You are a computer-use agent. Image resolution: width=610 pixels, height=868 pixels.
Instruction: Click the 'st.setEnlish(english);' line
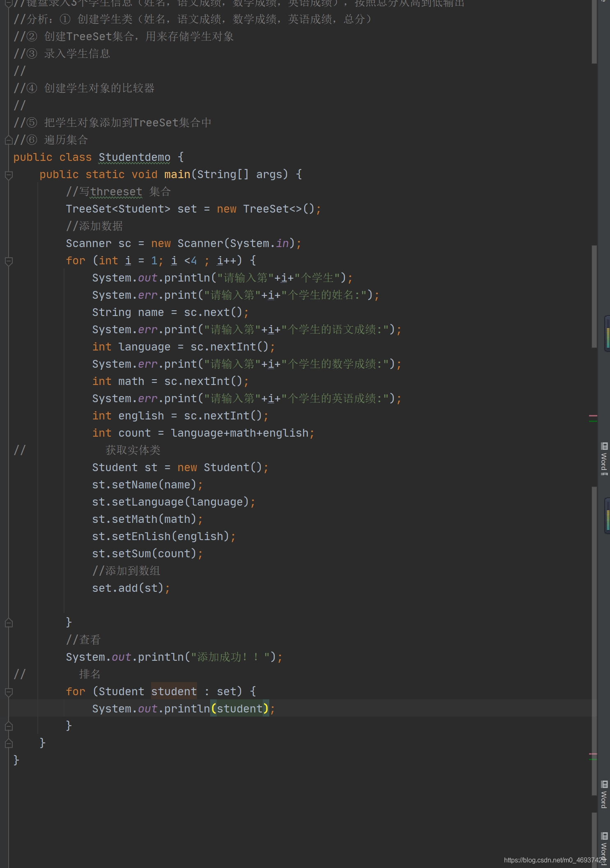point(164,537)
